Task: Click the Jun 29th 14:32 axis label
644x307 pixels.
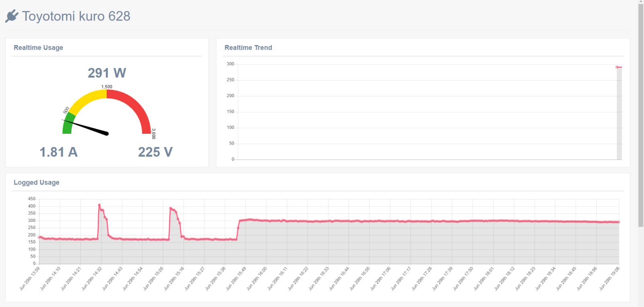Action: click(x=92, y=278)
